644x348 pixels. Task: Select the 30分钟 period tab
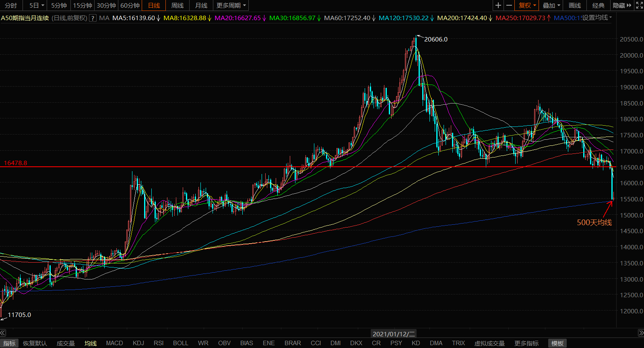tap(106, 5)
